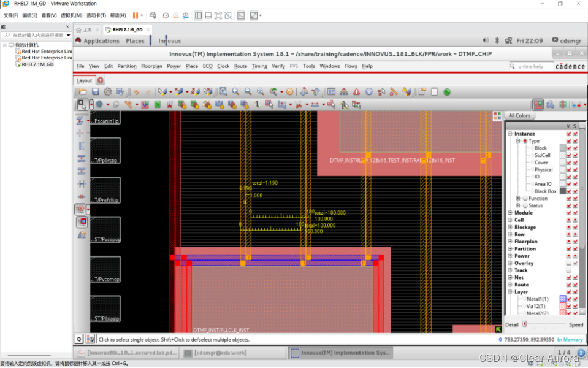Click the design hierarchy browser icon
Viewport: 588px width, 368px height.
tap(343, 91)
